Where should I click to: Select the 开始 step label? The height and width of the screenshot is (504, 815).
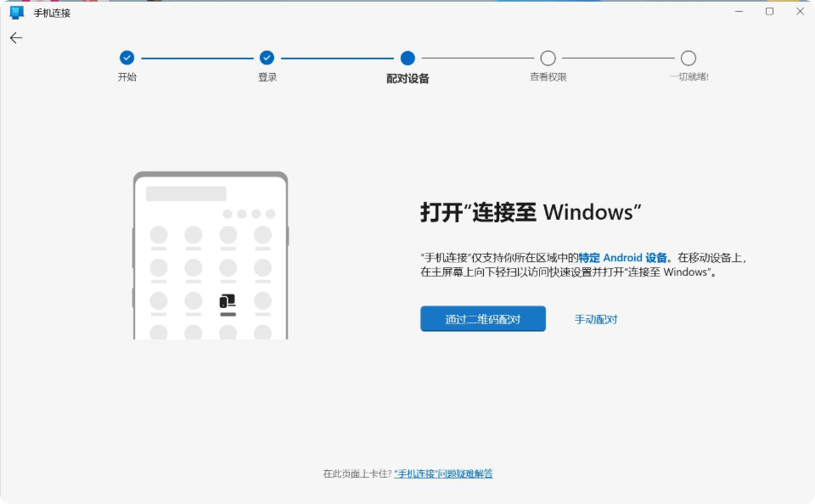tap(126, 77)
